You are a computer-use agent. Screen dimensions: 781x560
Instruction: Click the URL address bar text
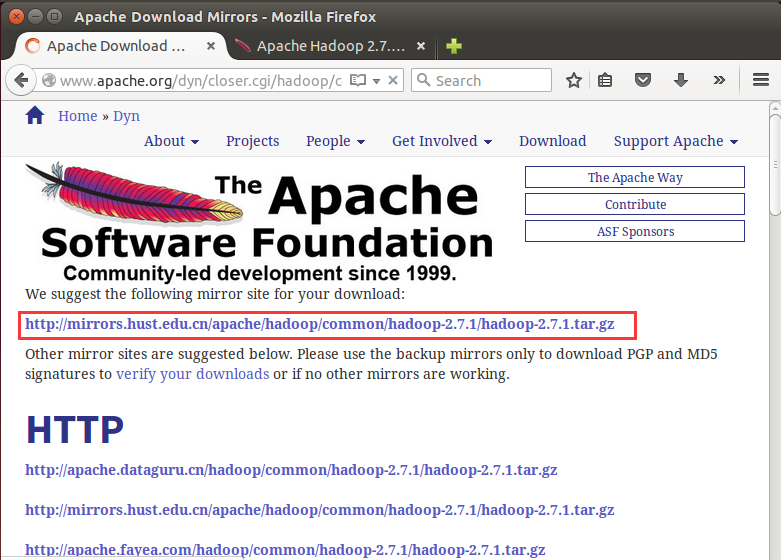[x=201, y=81]
